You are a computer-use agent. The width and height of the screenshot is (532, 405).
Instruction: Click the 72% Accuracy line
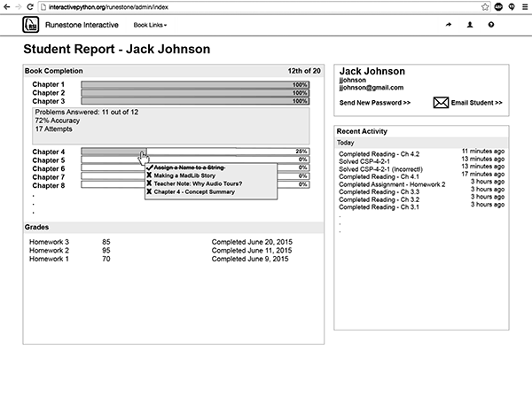pos(58,121)
